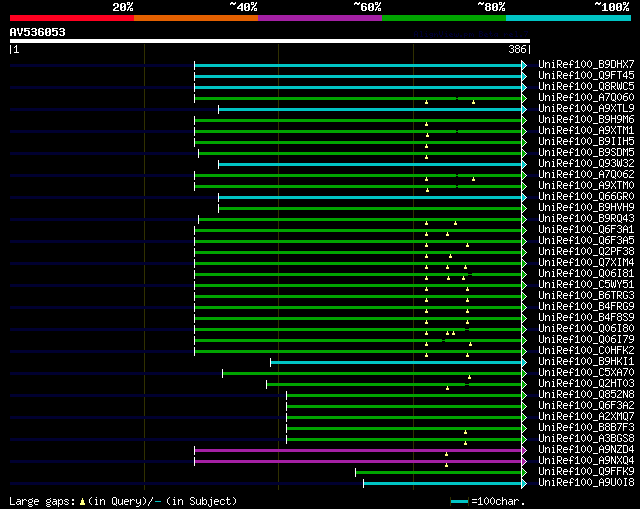Click the purple ~60% identity legend segment
640x509 pixels.
(320, 18)
